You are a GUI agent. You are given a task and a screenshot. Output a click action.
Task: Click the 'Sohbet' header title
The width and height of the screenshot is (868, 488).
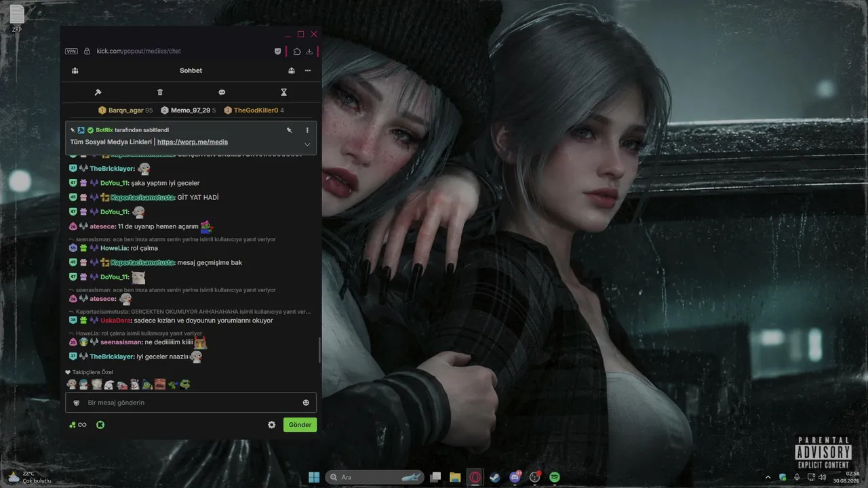[191, 70]
